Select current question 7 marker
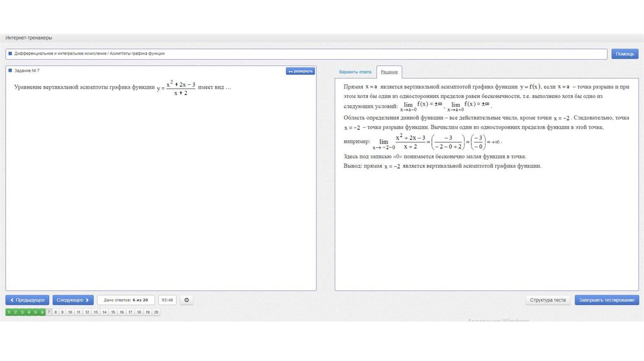The image size is (644, 361). click(49, 312)
